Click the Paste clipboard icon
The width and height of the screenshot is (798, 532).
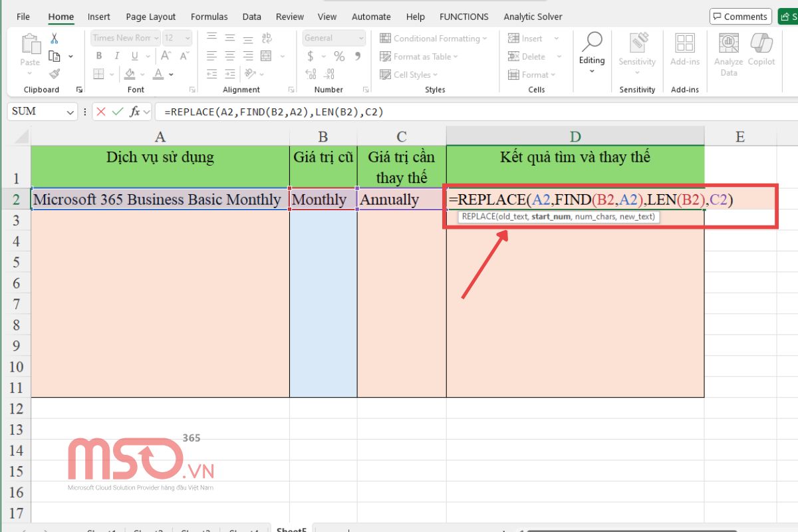click(x=30, y=45)
